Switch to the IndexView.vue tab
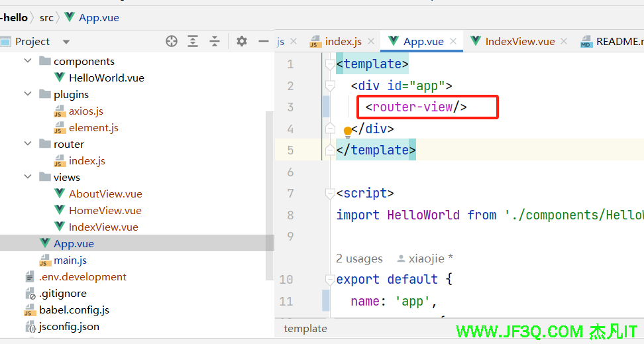The width and height of the screenshot is (644, 344). 519,41
